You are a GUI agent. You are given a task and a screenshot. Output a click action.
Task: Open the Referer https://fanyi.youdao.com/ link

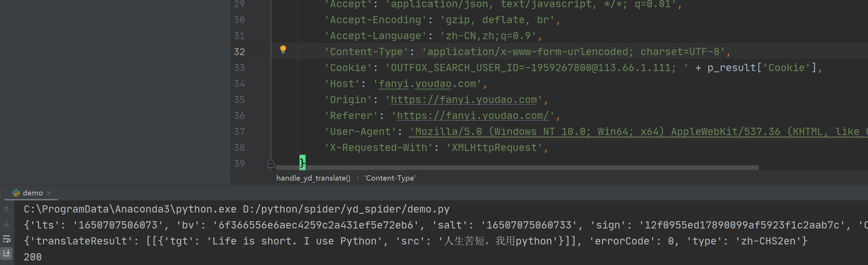tap(473, 116)
